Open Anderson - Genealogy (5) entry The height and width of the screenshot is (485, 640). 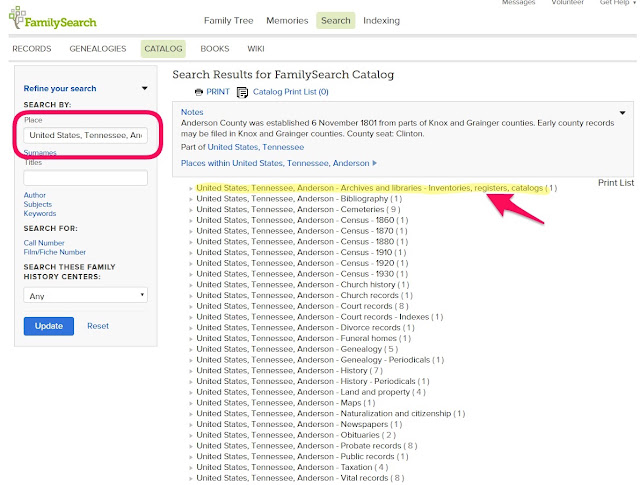(297, 349)
